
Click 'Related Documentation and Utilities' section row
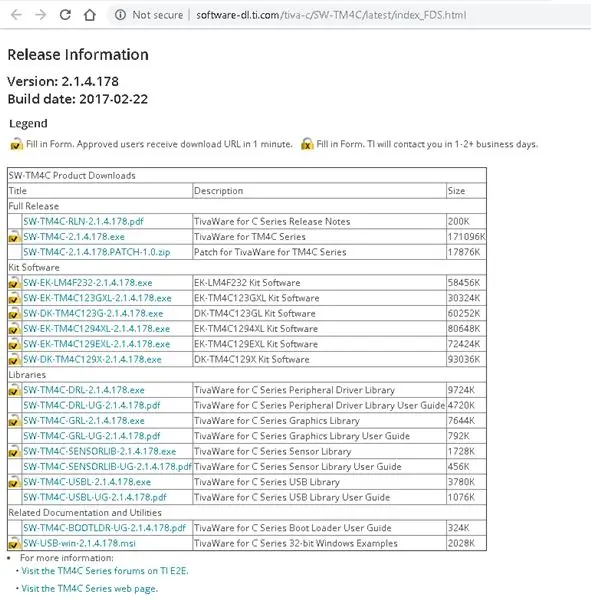pos(247,512)
